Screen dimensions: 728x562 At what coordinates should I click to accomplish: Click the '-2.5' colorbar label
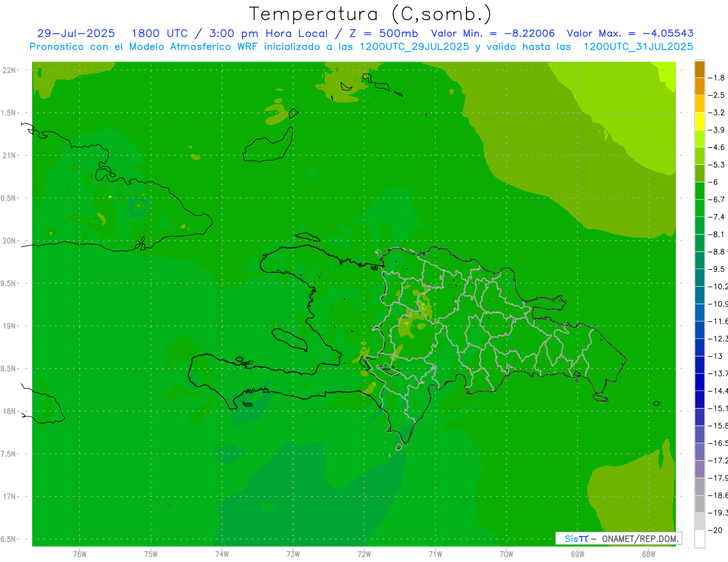716,95
